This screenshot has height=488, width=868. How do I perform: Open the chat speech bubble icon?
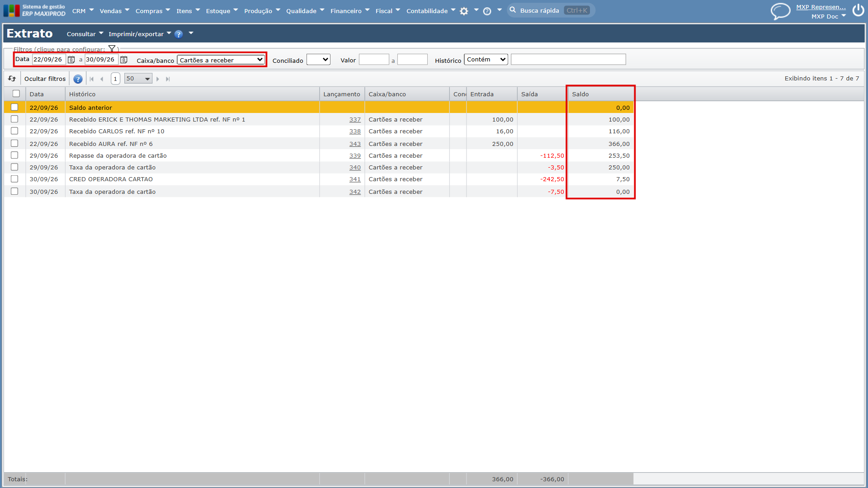780,11
